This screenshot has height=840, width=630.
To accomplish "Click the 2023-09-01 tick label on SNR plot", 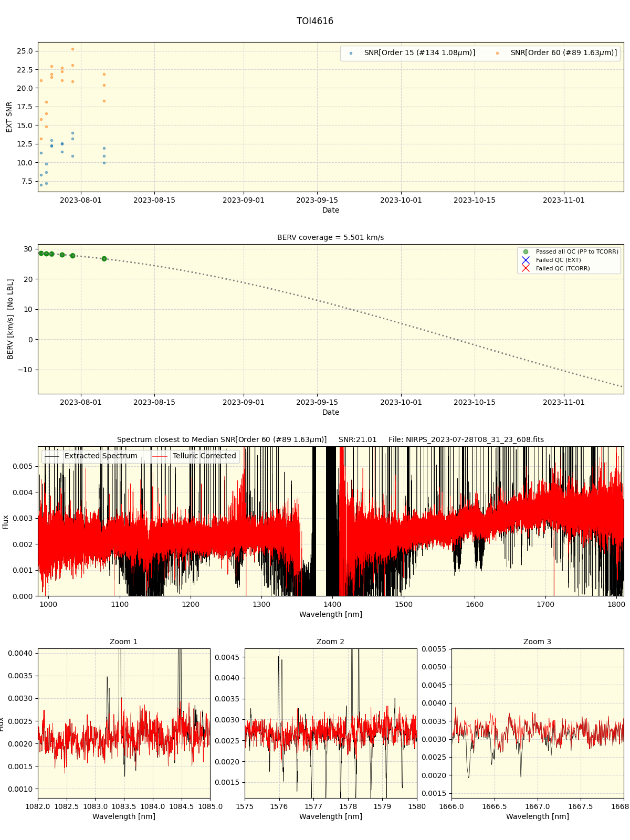I will [x=244, y=200].
